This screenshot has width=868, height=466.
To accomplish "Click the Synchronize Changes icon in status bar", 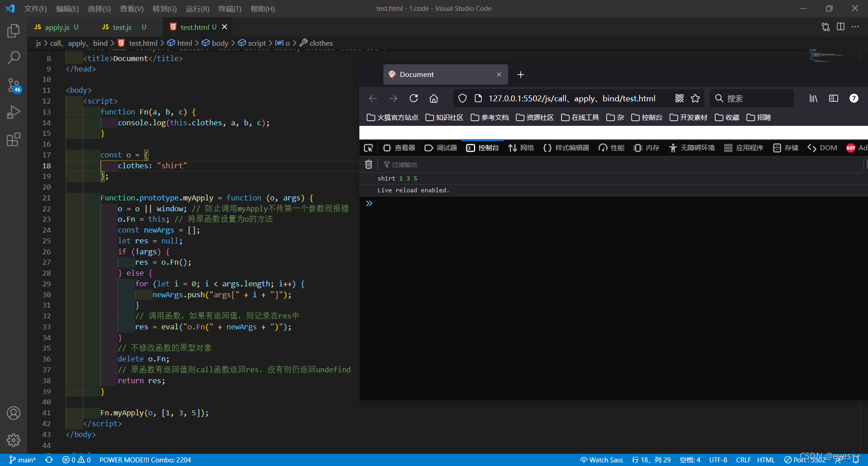I will coord(49,460).
